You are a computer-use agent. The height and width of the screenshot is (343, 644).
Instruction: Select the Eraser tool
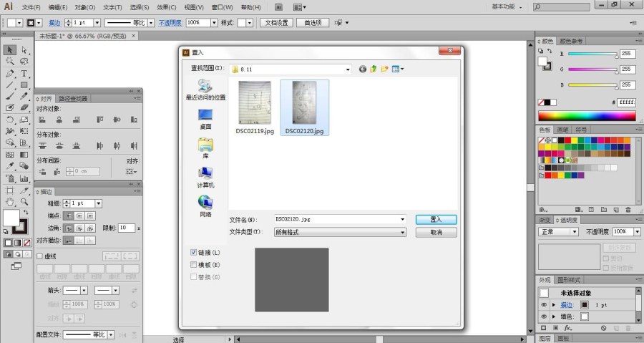click(24, 107)
